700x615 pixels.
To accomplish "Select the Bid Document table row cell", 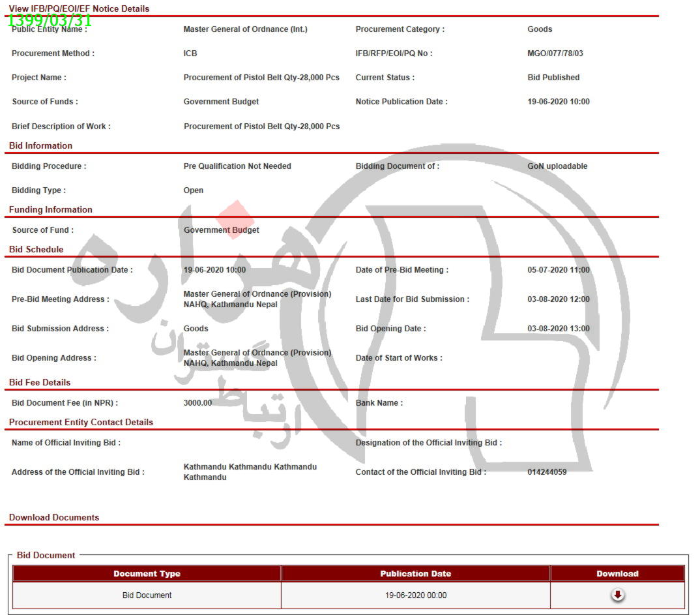I will click(147, 595).
